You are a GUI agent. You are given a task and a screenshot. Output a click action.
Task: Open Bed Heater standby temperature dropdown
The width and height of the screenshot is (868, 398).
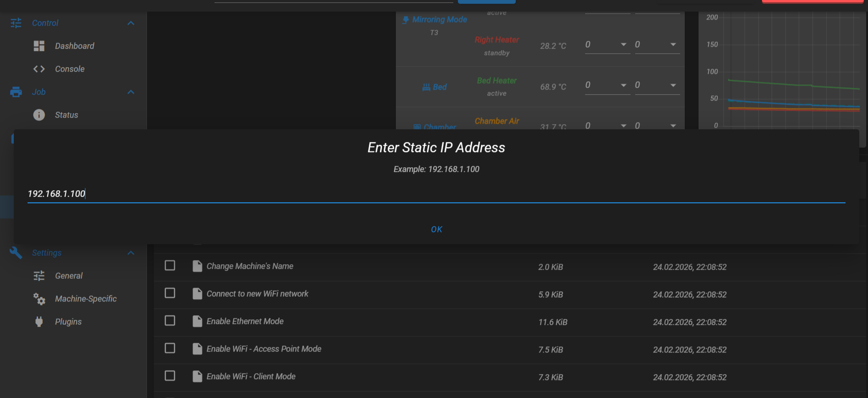click(673, 85)
